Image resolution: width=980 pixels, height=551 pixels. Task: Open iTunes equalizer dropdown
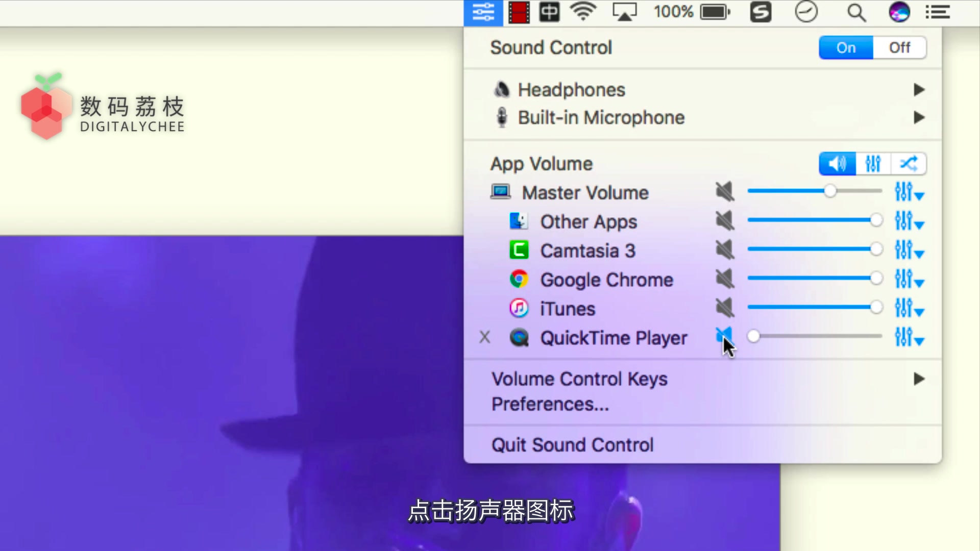[910, 309]
